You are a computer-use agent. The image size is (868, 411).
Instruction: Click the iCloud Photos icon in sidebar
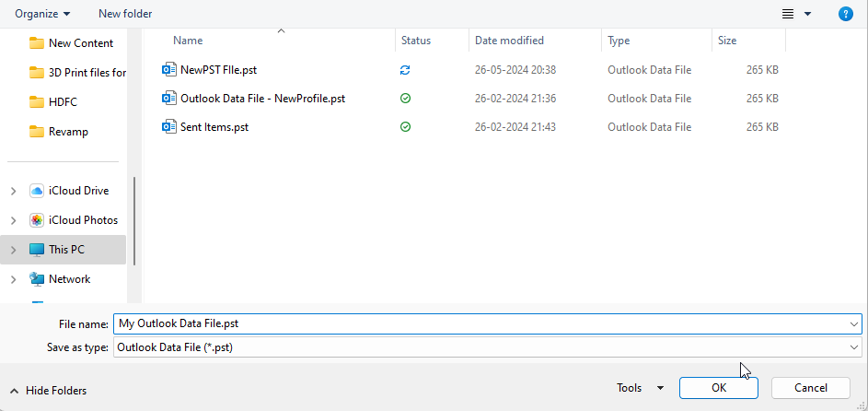tap(37, 220)
